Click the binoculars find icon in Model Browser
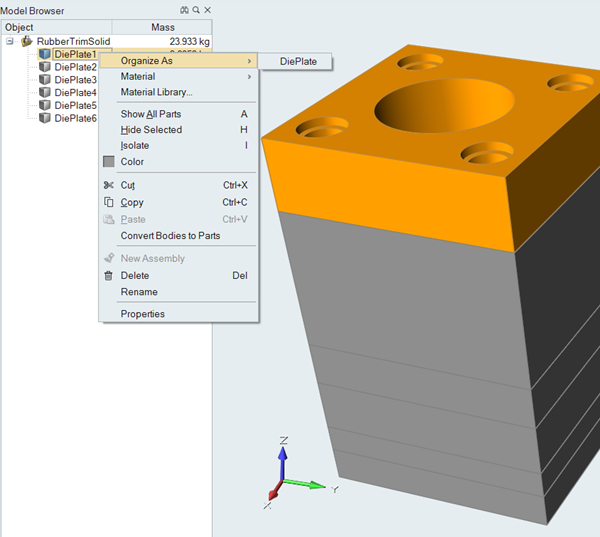 coord(184,10)
